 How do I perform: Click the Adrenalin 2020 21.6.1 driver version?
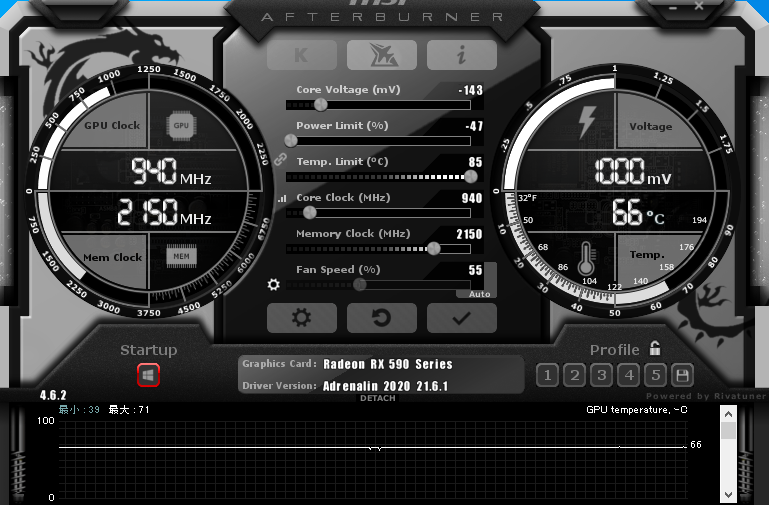click(x=385, y=386)
